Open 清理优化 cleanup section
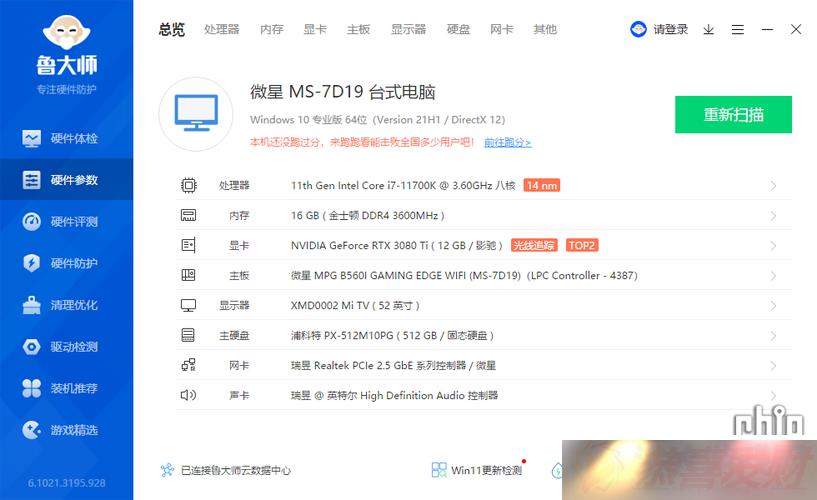 [66, 305]
